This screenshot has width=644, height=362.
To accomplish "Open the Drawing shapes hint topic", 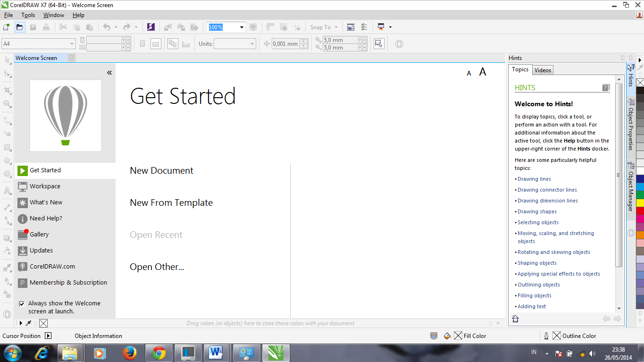I will pos(537,211).
